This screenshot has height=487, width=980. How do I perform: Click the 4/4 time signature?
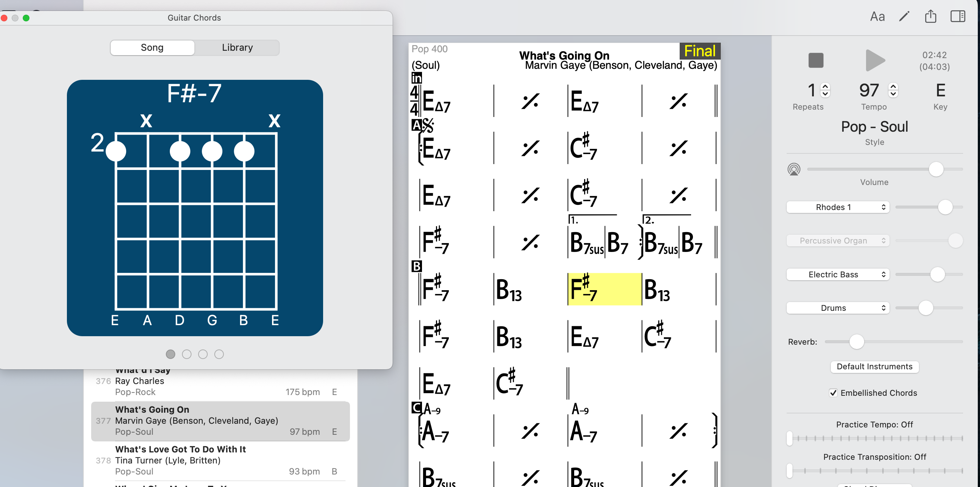[x=414, y=100]
